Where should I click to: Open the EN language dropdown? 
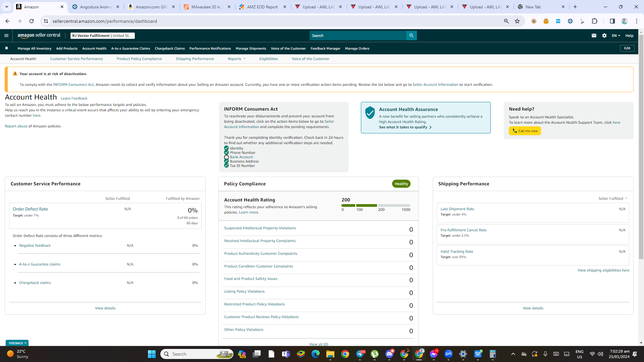coord(616,36)
